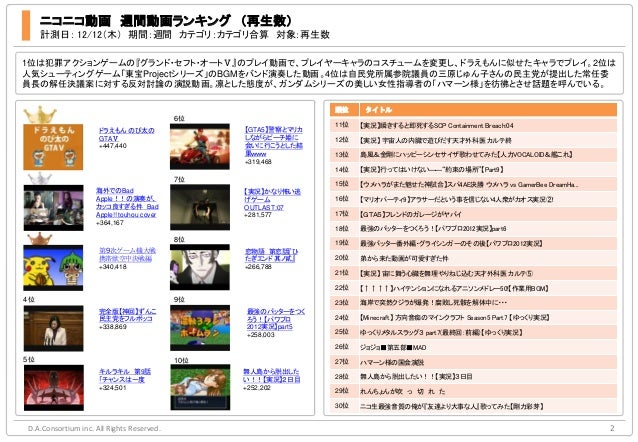Click the Pikachu game console war thumbnail
Screen dimensions: 638x442
pos(53,268)
